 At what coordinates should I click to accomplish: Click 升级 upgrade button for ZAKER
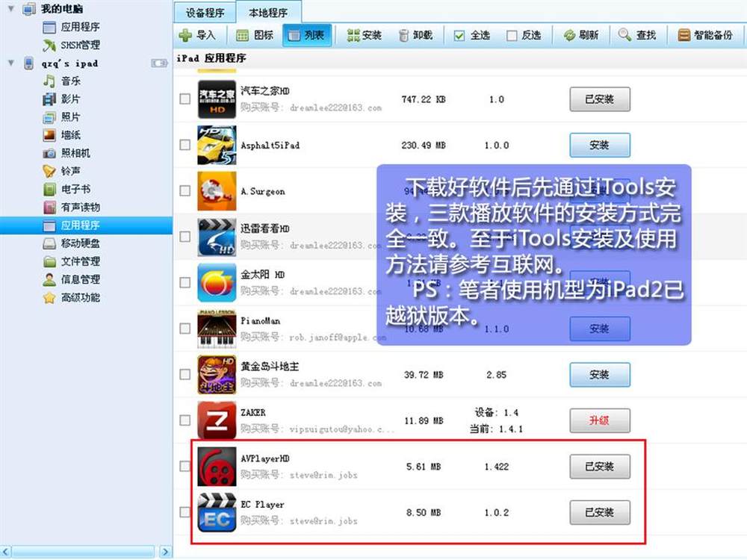click(x=600, y=420)
